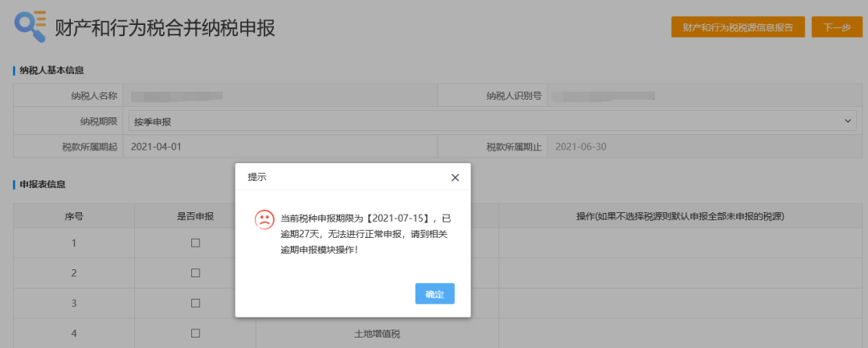
Task: Click the 序号 column header
Action: pos(74,216)
